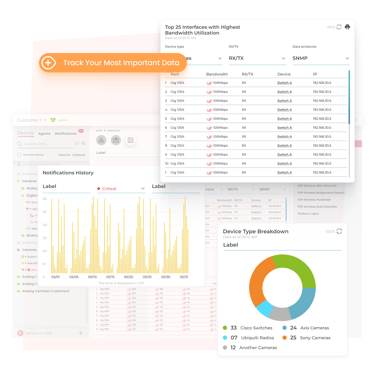Click the camera round icon in dashboard
The image size is (375, 366).
coord(116,140)
